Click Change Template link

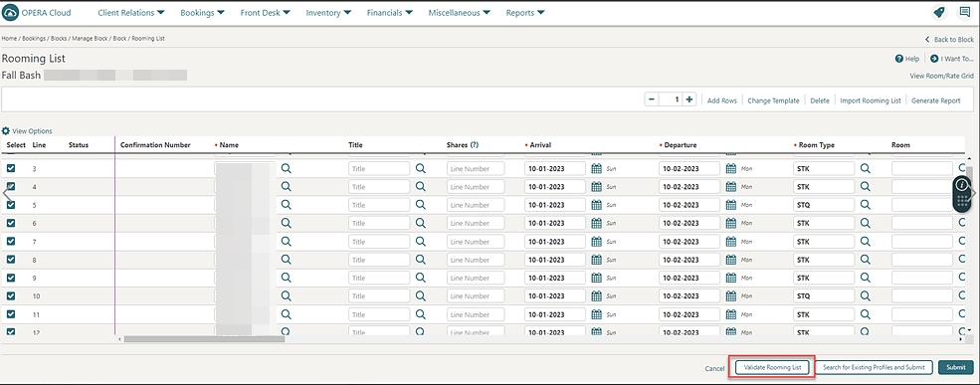(x=773, y=100)
